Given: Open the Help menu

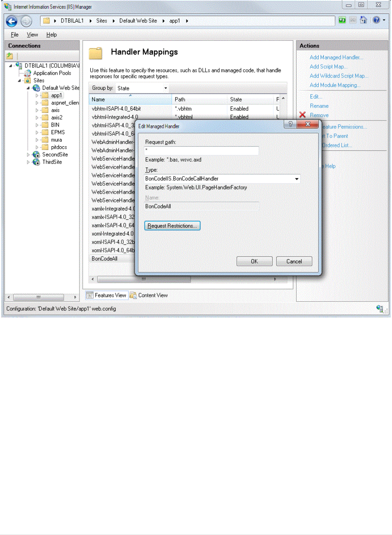Looking at the screenshot, I should coord(52,35).
